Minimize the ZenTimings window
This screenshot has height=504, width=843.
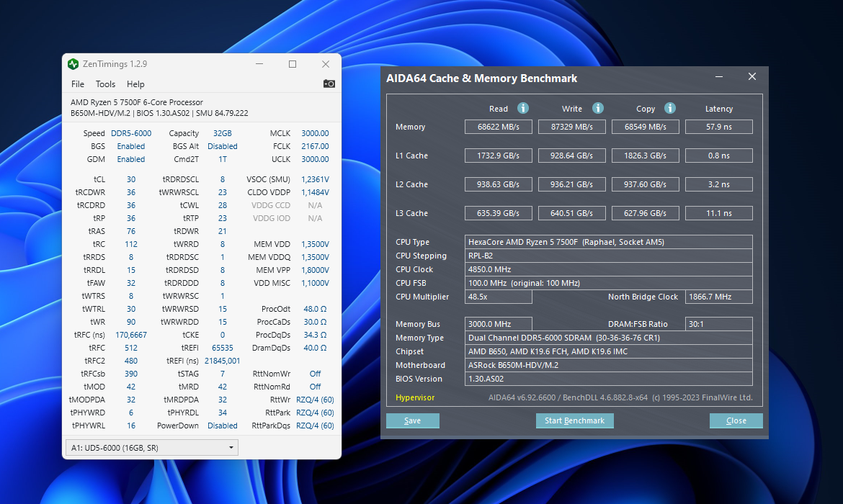pos(259,64)
